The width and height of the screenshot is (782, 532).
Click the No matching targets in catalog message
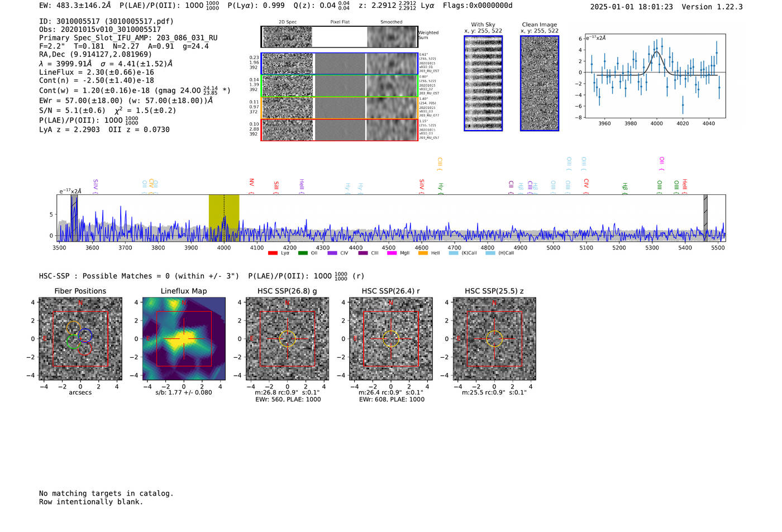coord(106,493)
